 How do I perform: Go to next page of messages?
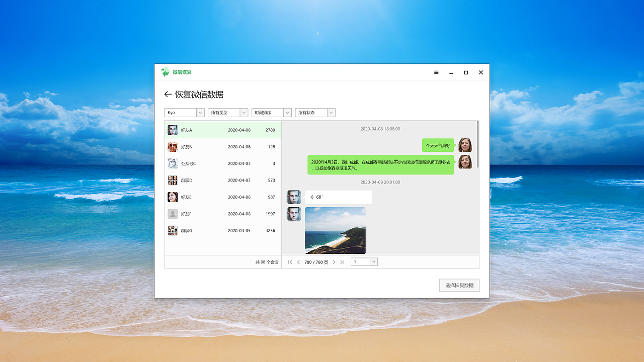pyautogui.click(x=334, y=262)
